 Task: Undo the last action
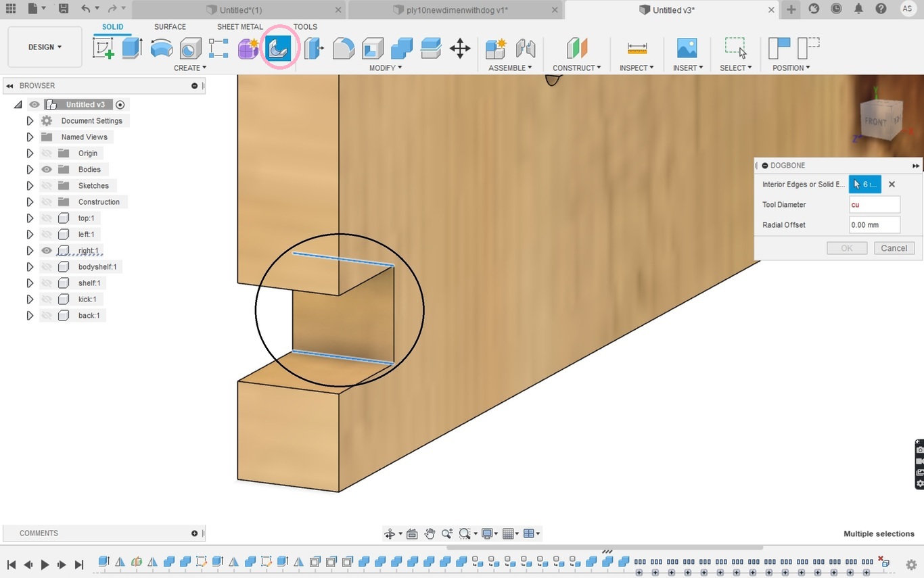(x=86, y=9)
